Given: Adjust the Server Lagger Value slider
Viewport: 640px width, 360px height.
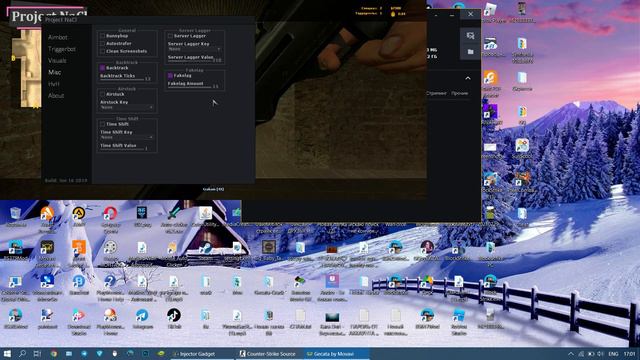Looking at the screenshot, I should click(x=190, y=61).
